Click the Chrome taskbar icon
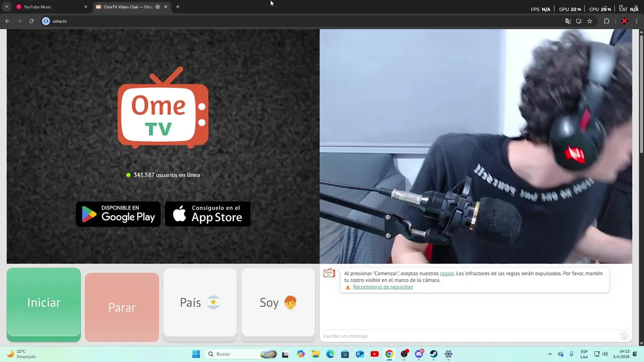644x362 pixels. click(x=389, y=354)
